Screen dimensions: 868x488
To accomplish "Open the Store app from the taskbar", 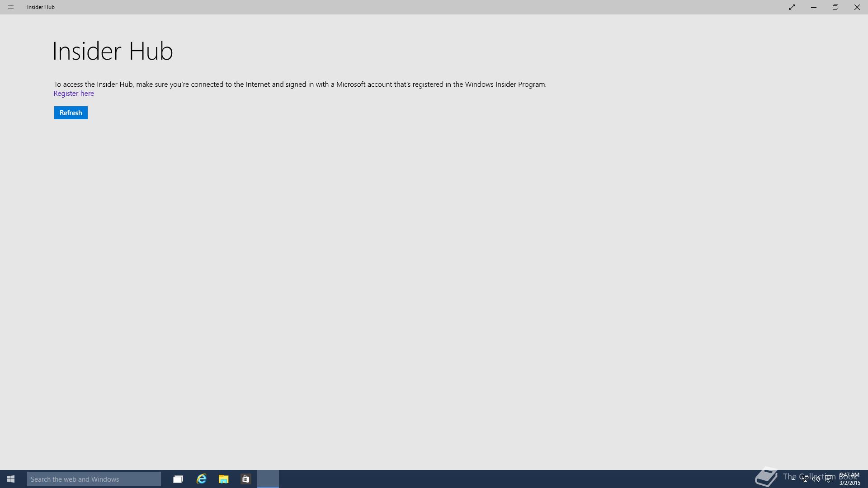I will pyautogui.click(x=245, y=479).
